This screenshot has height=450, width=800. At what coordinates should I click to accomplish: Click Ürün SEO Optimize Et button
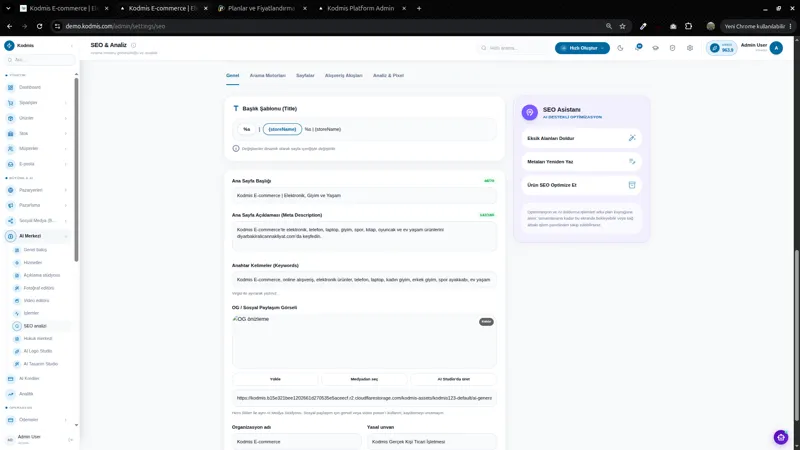pos(581,185)
